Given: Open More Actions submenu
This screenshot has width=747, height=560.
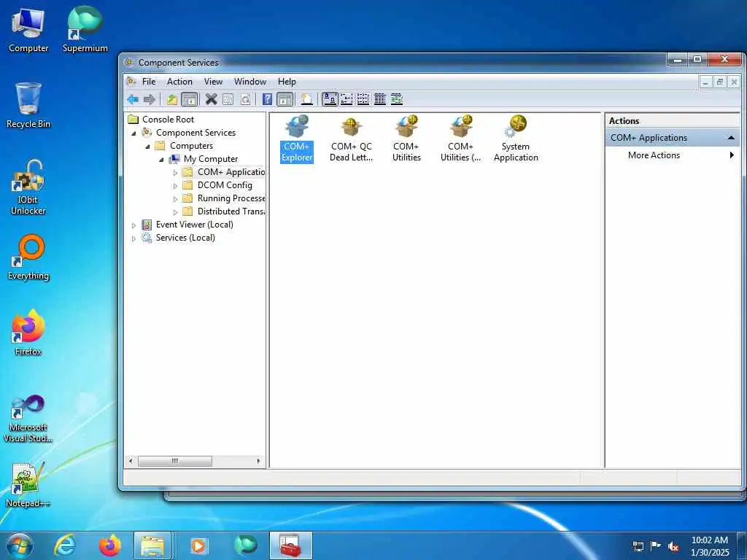Looking at the screenshot, I should point(672,155).
